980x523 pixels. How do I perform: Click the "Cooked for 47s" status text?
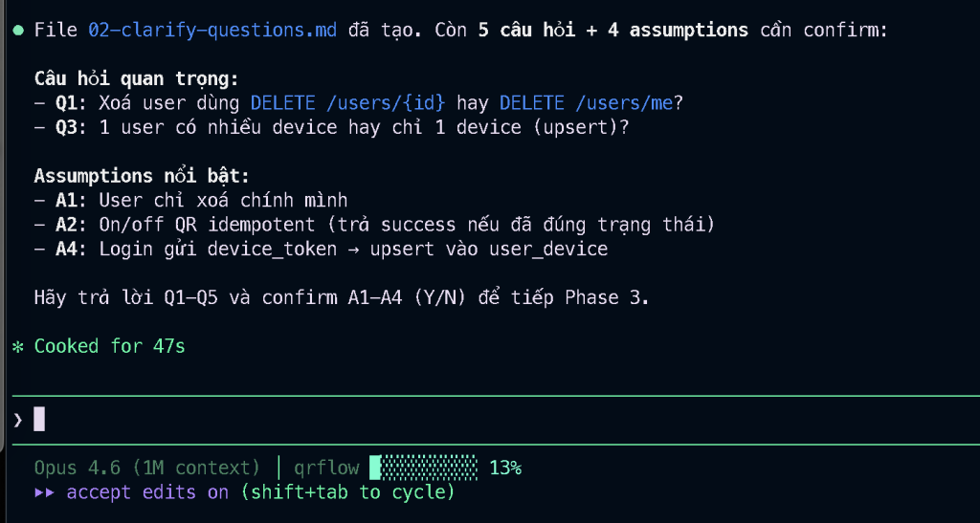click(x=109, y=346)
